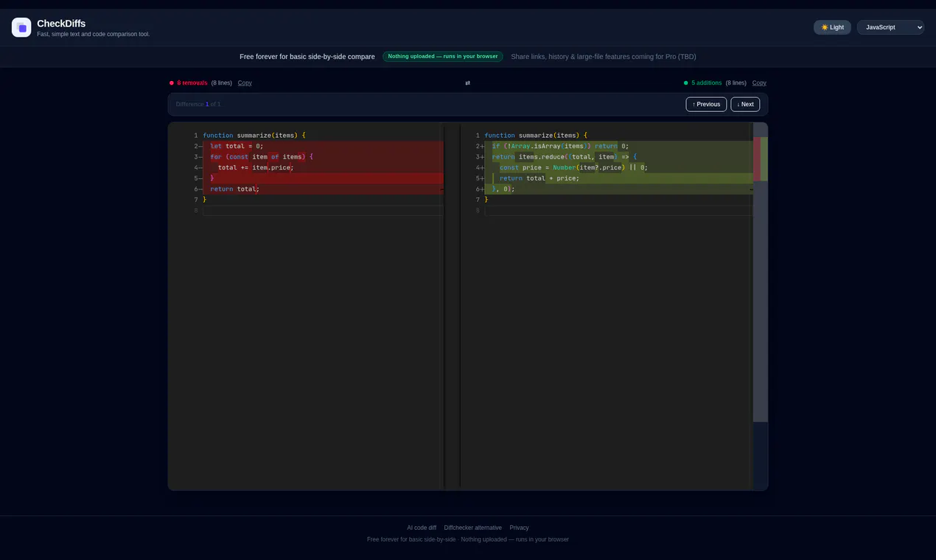
Task: Copy the additions side text
Action: pyautogui.click(x=759, y=83)
